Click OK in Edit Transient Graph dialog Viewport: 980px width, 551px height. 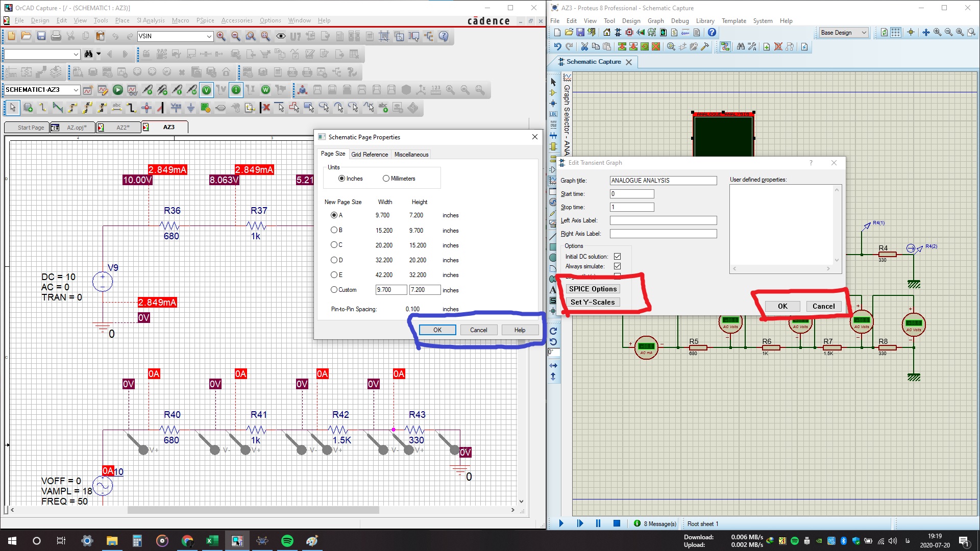782,306
